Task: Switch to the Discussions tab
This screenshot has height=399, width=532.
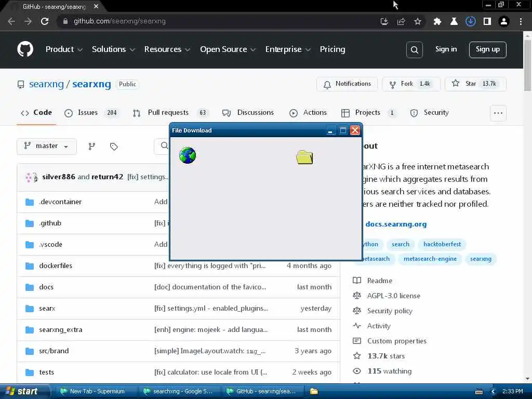Action: pos(248,113)
